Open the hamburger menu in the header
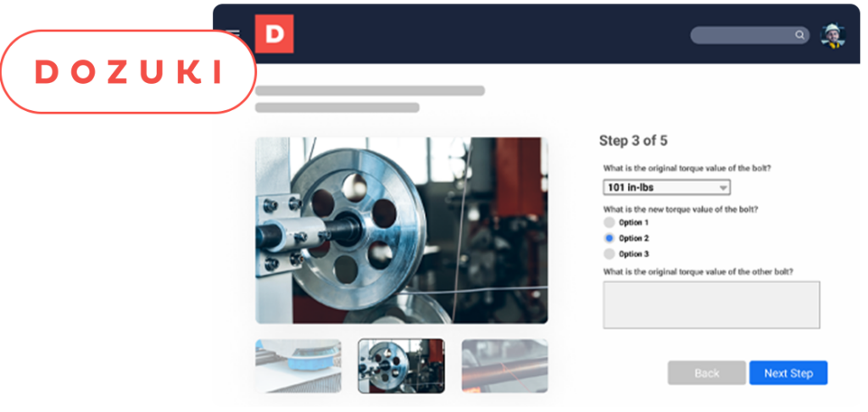The image size is (868, 412). pyautogui.click(x=232, y=35)
